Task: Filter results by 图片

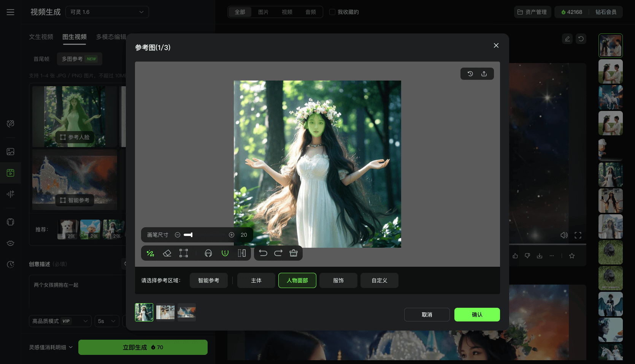Action: point(264,12)
